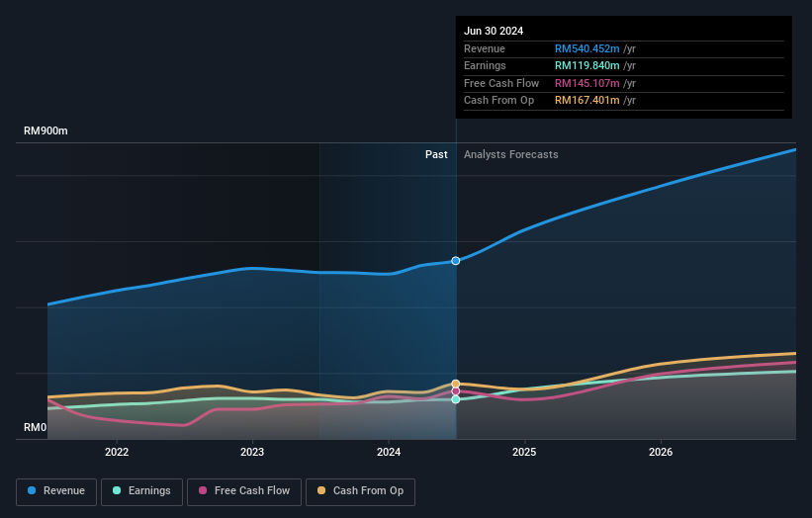Click the Cash From Op row label in tooltip
The width and height of the screenshot is (812, 518).
tap(498, 101)
